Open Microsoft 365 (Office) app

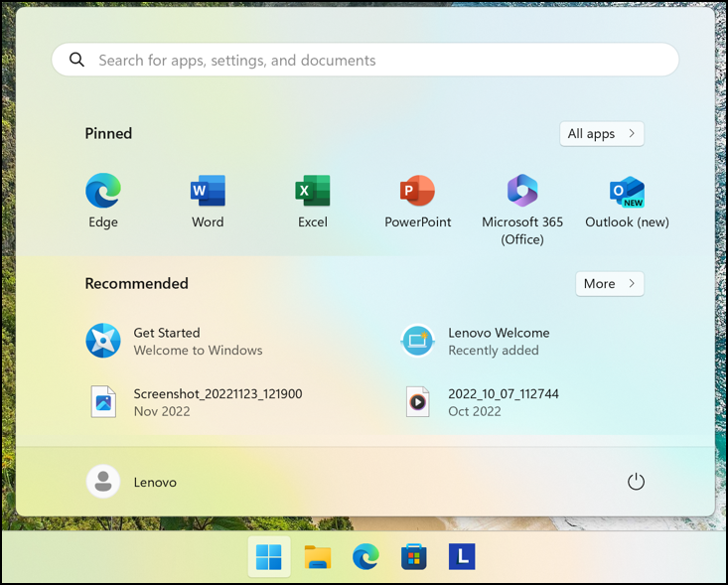pyautogui.click(x=522, y=209)
